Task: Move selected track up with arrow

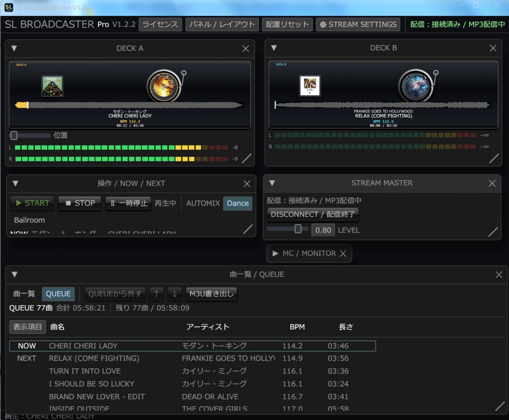Action: (x=157, y=294)
